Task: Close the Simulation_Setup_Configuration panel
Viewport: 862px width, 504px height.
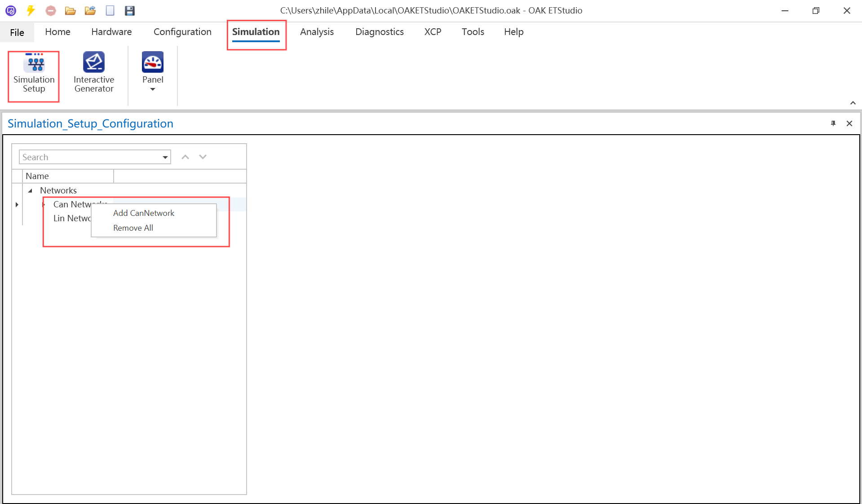Action: 849,123
